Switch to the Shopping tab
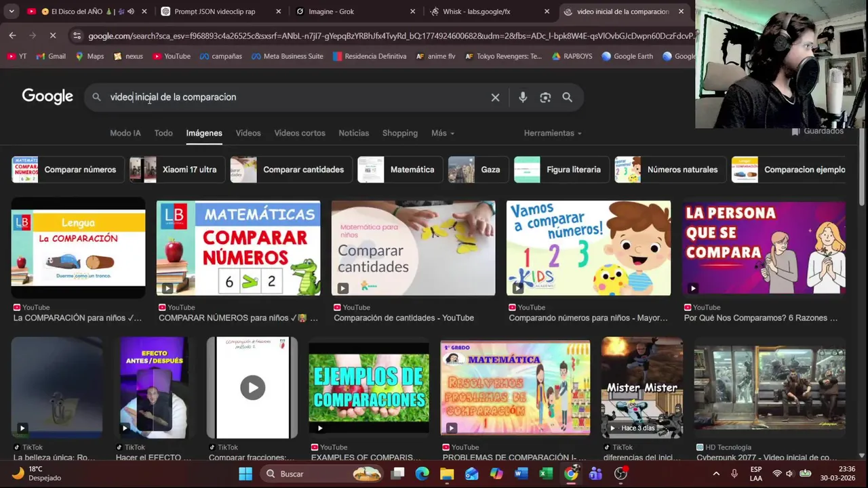 (400, 134)
